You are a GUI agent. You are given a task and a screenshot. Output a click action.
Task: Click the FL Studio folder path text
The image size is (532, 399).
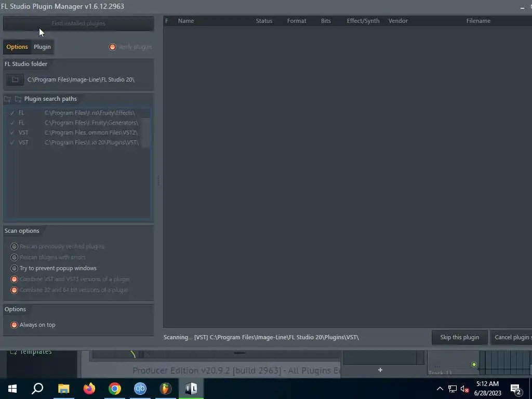pos(81,79)
